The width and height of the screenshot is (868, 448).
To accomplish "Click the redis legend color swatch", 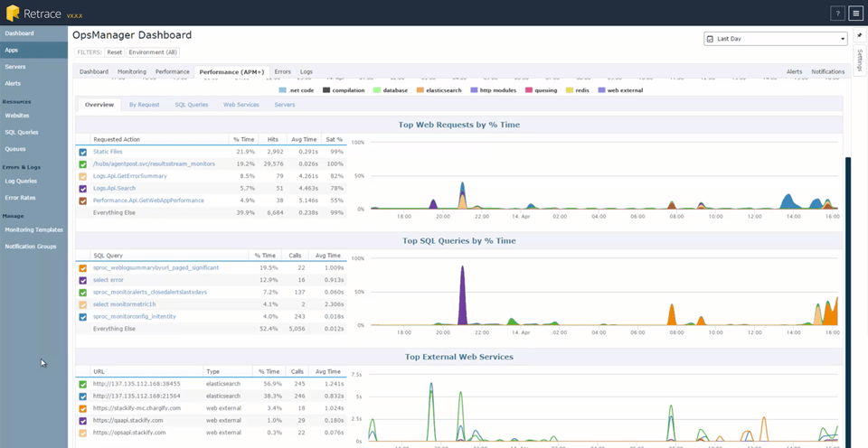I will 569,90.
